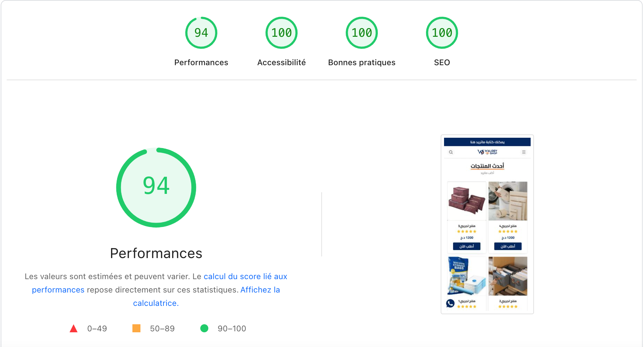644x347 pixels.
Task: Jump to the SEO 100 score gauge
Action: (442, 33)
